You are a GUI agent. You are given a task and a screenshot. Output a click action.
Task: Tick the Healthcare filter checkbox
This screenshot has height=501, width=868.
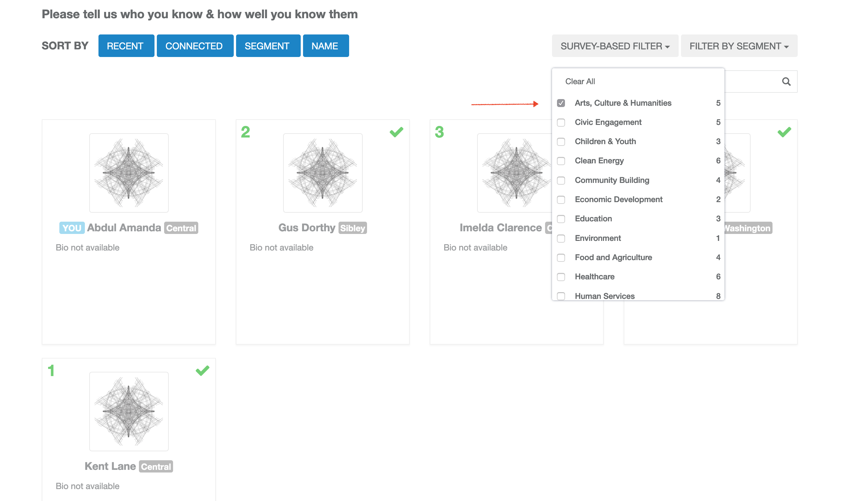561,277
